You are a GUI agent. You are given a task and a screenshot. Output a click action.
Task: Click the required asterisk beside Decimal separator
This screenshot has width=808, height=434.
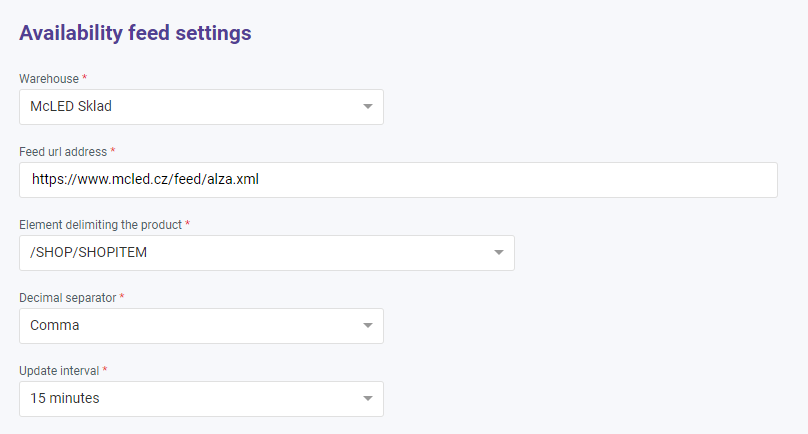coord(123,296)
